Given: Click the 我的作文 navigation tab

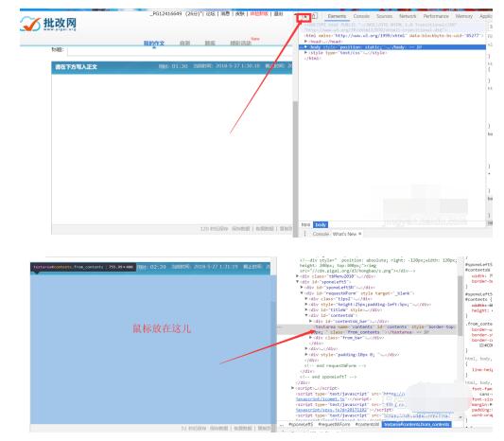Looking at the screenshot, I should (154, 44).
